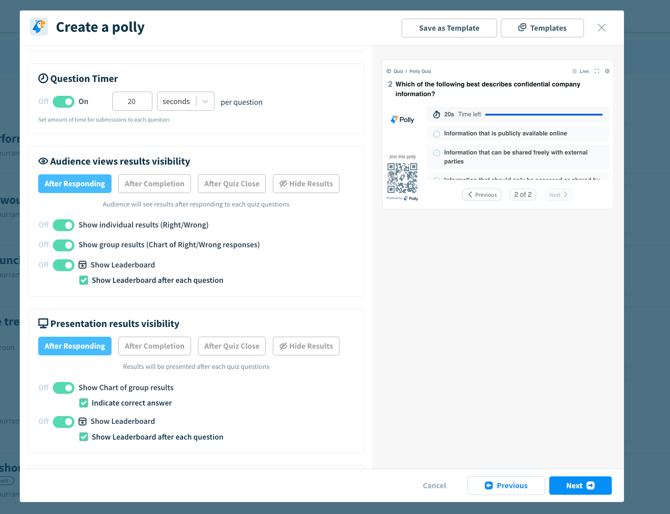Click the eye icon beside Audience views

43,161
